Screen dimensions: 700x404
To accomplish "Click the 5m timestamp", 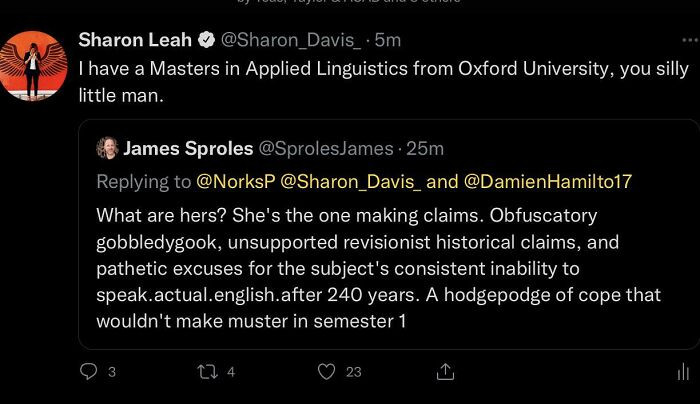I will point(387,41).
